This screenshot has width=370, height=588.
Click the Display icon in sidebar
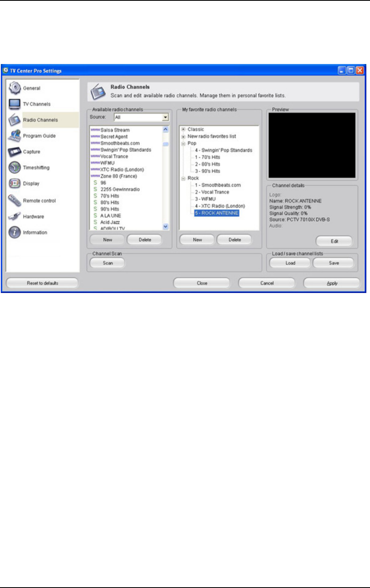(x=15, y=184)
